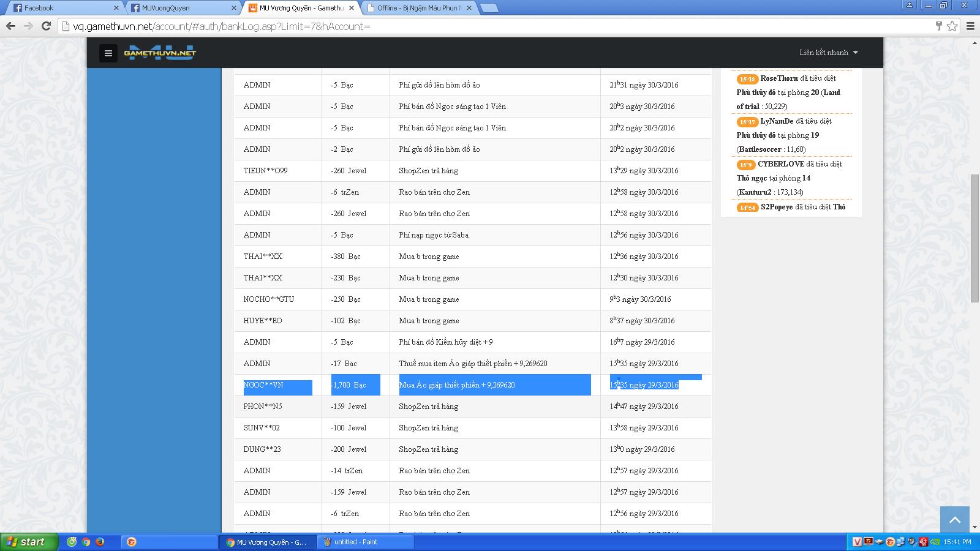Launch Firefox from the quick launch bar
This screenshot has height=551, width=980.
[100, 542]
